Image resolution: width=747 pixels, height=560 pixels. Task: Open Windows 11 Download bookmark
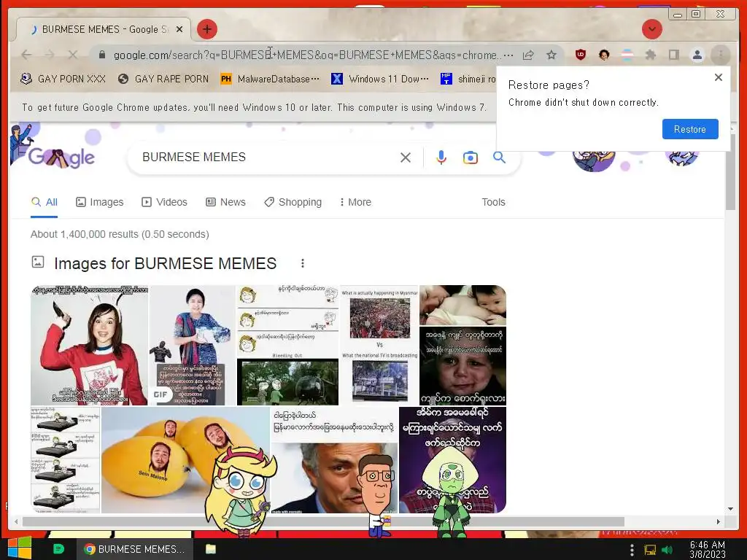coord(380,79)
